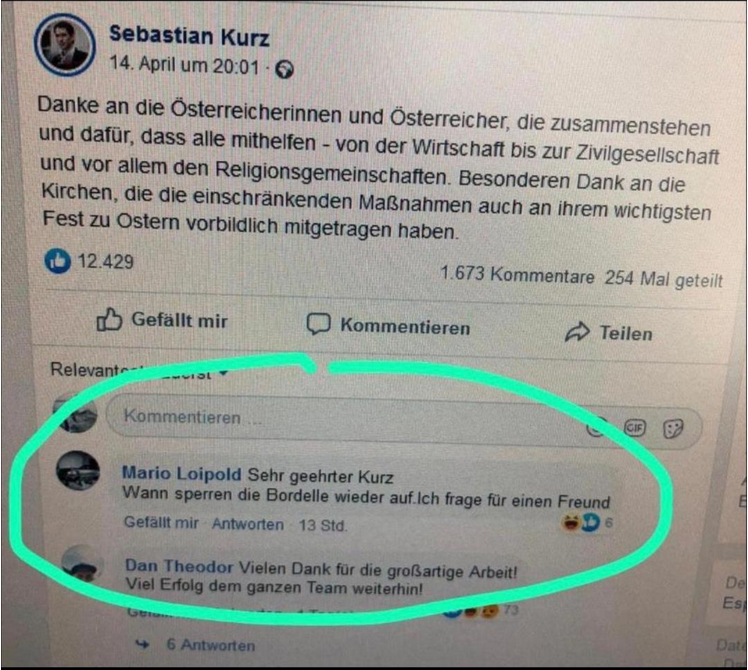This screenshot has width=748, height=670.
Task: Like the post with Gefällt mir
Action: (162, 320)
